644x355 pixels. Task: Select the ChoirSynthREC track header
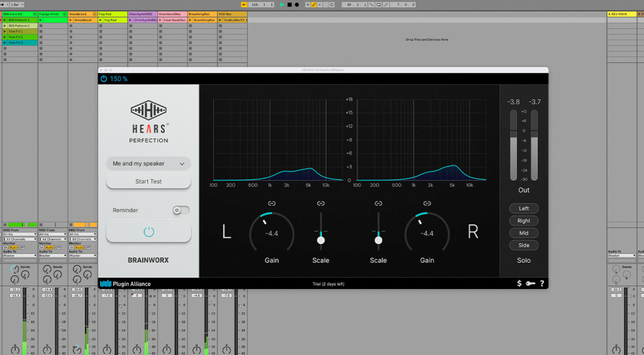pos(143,14)
